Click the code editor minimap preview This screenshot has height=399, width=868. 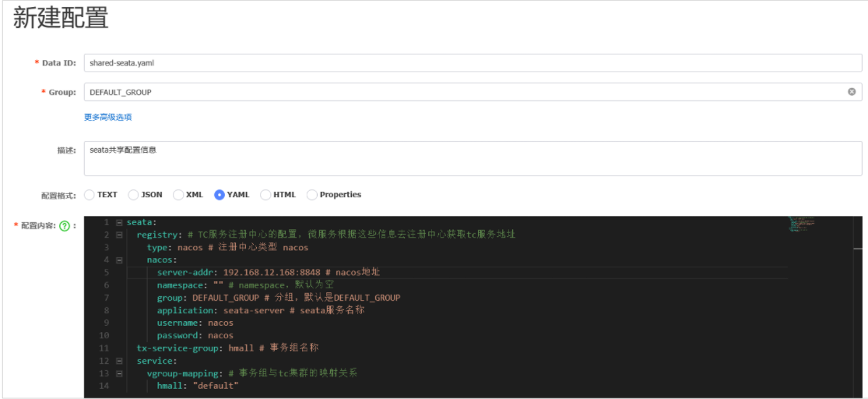(803, 224)
